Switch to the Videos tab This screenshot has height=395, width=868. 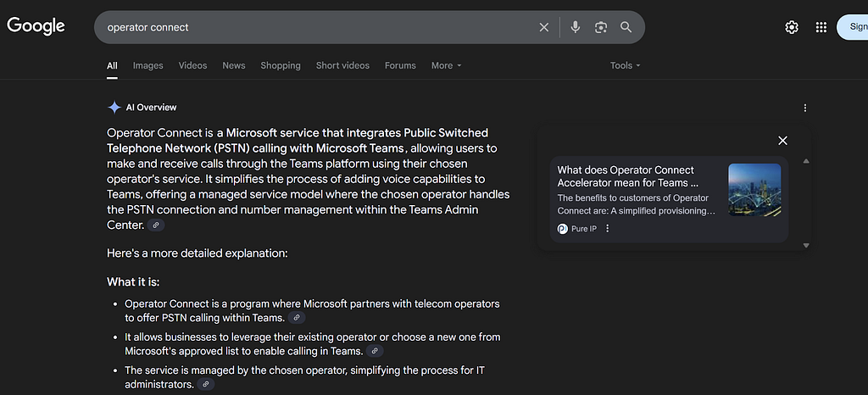192,65
